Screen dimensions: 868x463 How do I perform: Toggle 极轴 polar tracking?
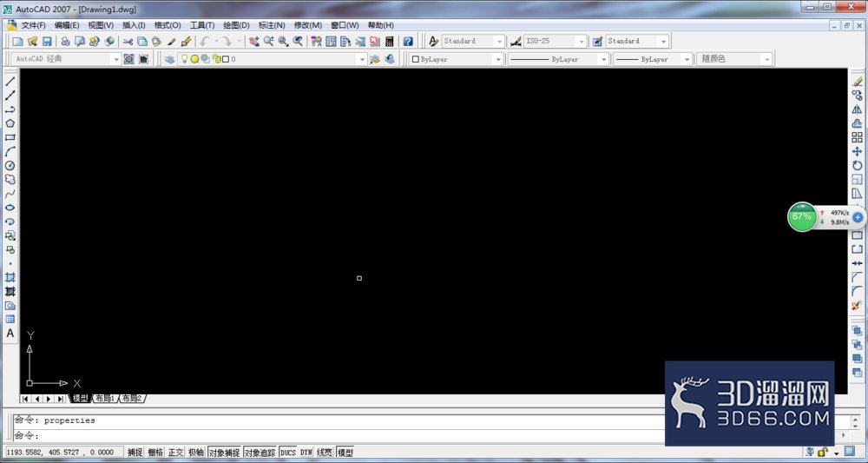pyautogui.click(x=196, y=453)
